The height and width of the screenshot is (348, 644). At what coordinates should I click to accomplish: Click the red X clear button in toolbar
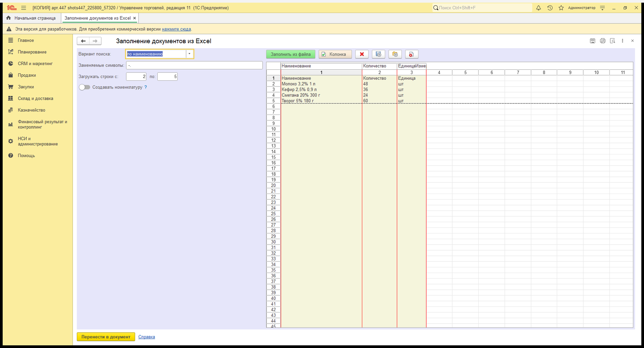362,54
